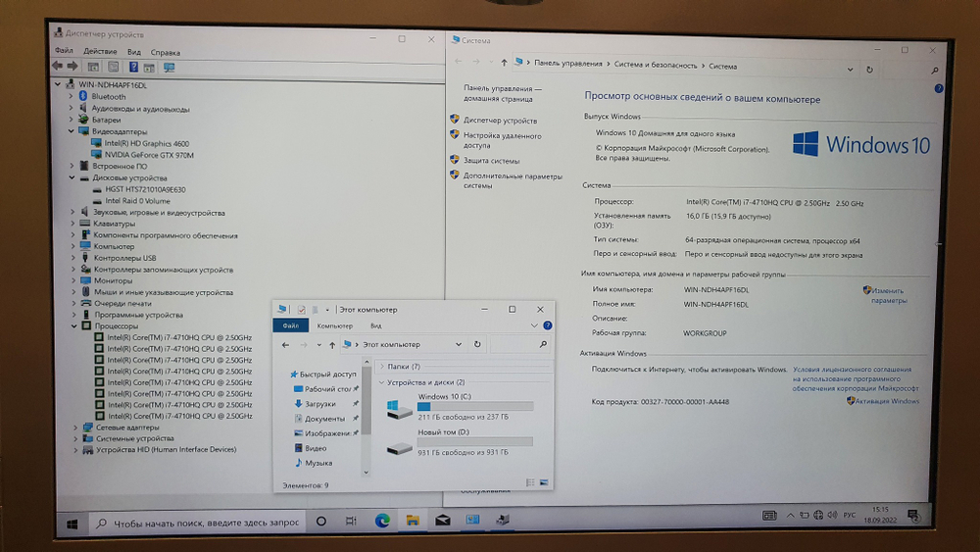Click blue Help icon in Device Manager toolbar
Image resolution: width=980 pixels, height=552 pixels.
[133, 67]
